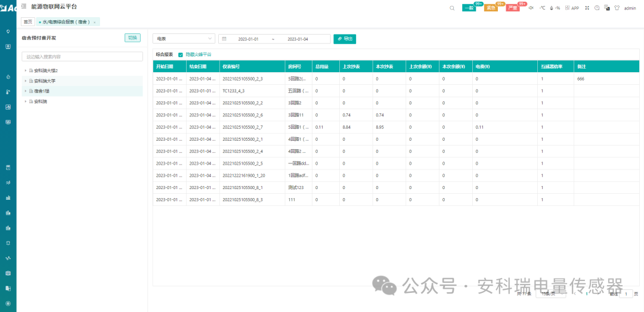Toggle the muted speaker icon
The width and height of the screenshot is (644, 312).
click(531, 8)
